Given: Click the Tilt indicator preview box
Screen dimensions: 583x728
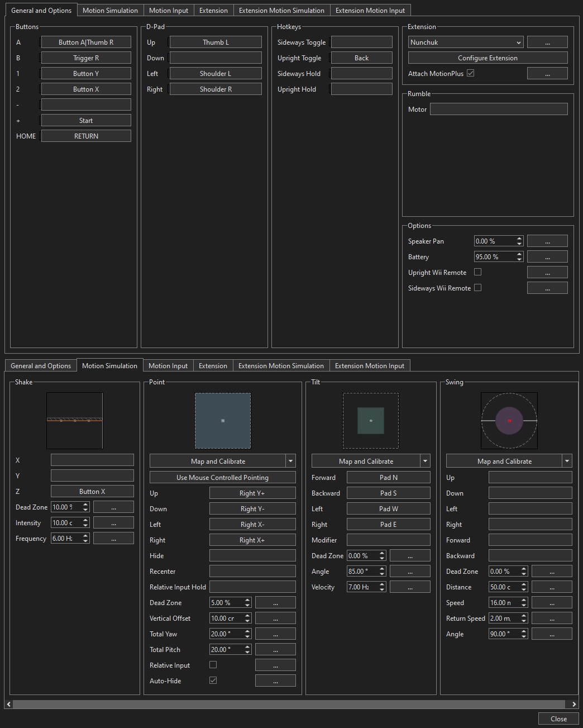Looking at the screenshot, I should 370,420.
